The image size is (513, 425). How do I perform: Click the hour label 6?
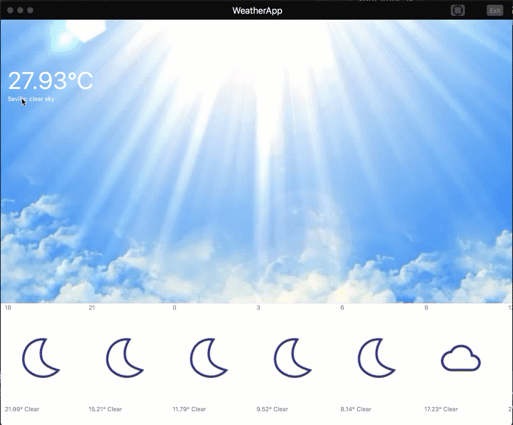[342, 308]
